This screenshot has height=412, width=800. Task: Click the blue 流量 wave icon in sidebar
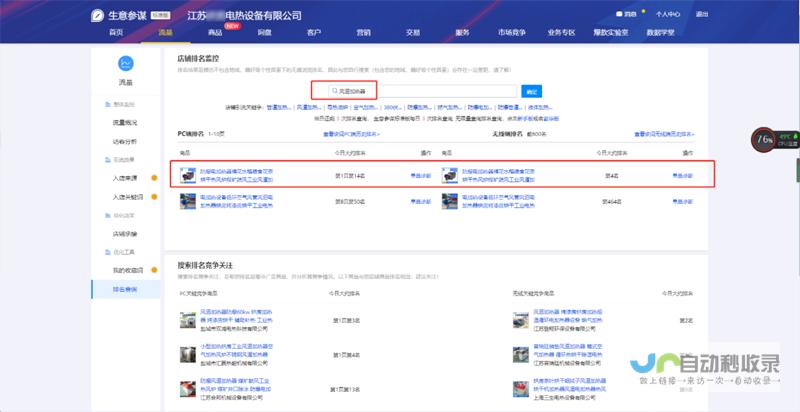(x=126, y=63)
